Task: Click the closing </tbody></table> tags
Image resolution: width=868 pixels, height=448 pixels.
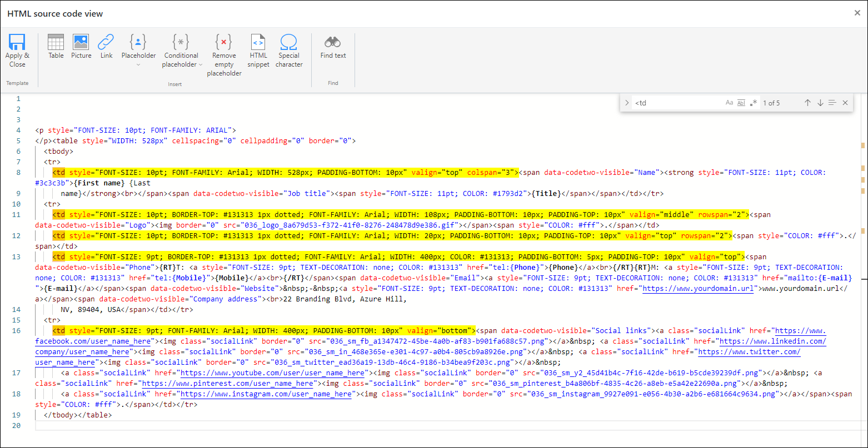Action: [x=78, y=415]
